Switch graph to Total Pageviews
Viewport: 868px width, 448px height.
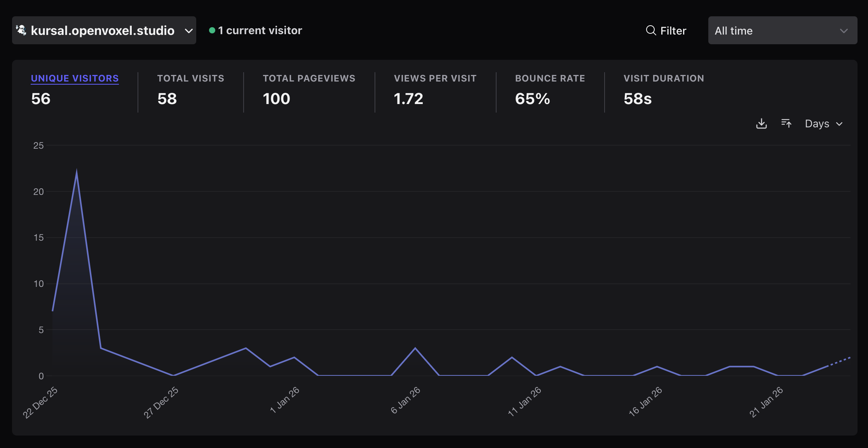click(x=309, y=78)
